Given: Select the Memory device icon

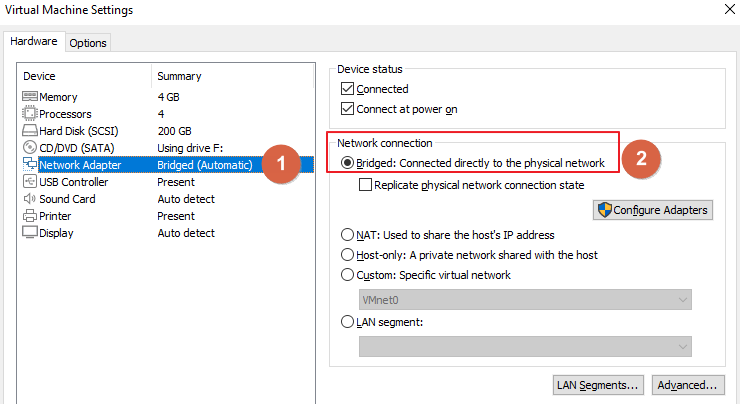Looking at the screenshot, I should point(30,96).
